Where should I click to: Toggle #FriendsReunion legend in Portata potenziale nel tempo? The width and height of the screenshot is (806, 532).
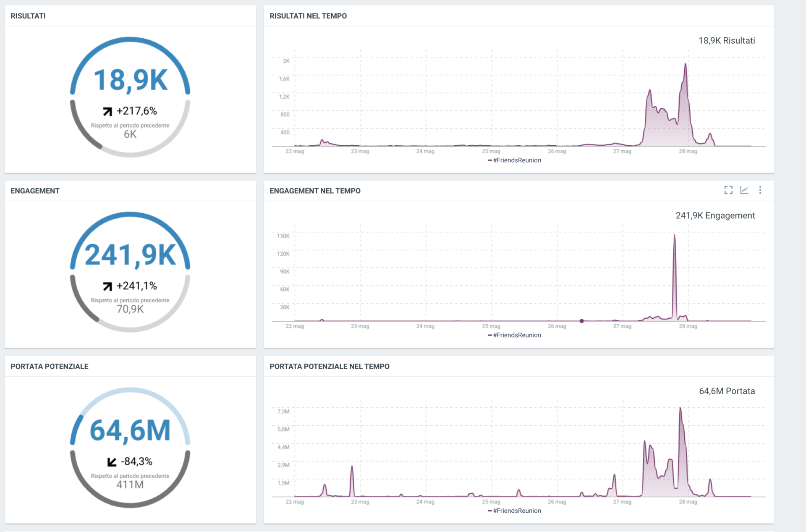(514, 511)
